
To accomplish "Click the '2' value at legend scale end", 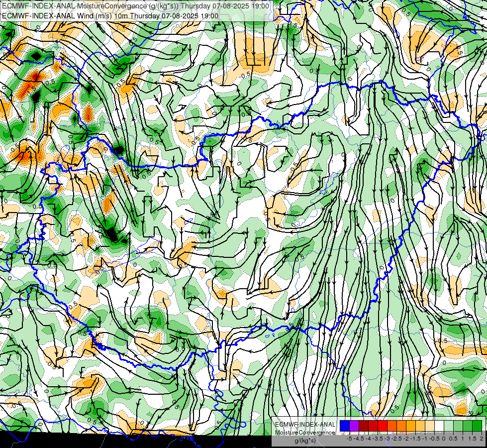I will click(x=482, y=439).
